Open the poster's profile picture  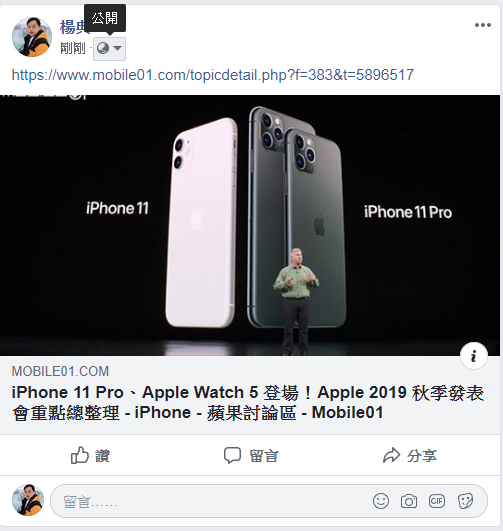[x=32, y=37]
